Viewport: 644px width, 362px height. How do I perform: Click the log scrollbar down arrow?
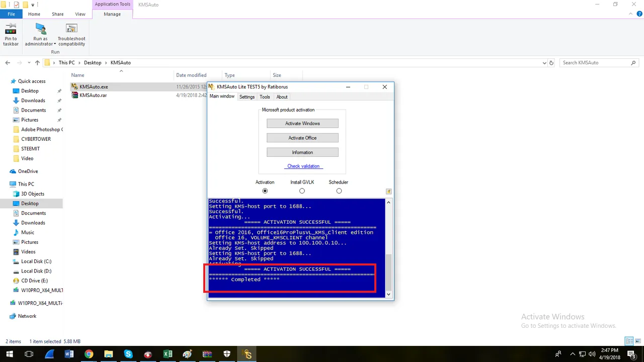point(388,294)
